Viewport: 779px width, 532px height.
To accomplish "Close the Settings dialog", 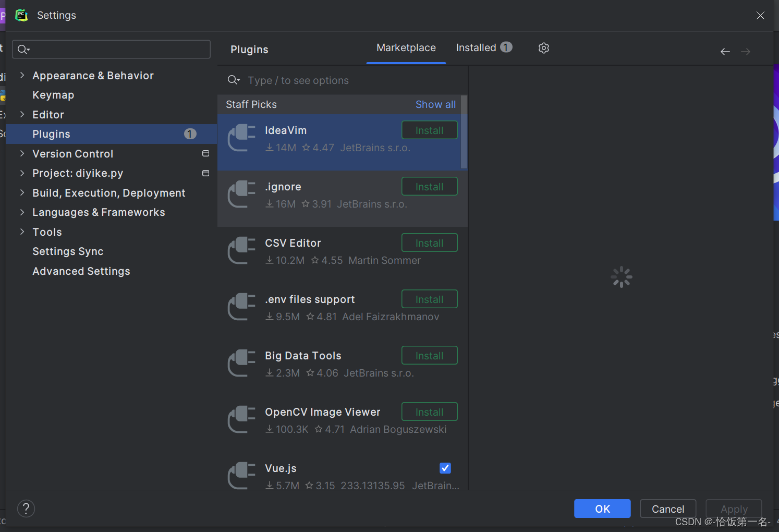I will (x=760, y=16).
